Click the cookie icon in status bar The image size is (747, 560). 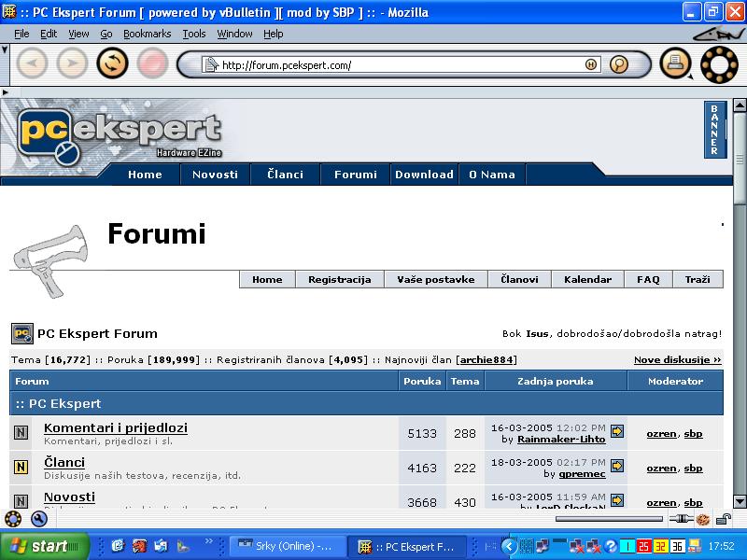tap(702, 519)
